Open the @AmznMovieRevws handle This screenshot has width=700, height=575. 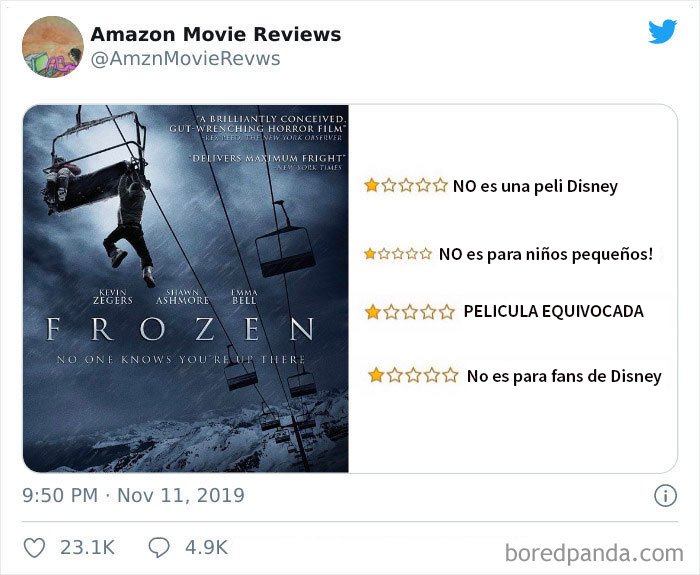tap(185, 58)
